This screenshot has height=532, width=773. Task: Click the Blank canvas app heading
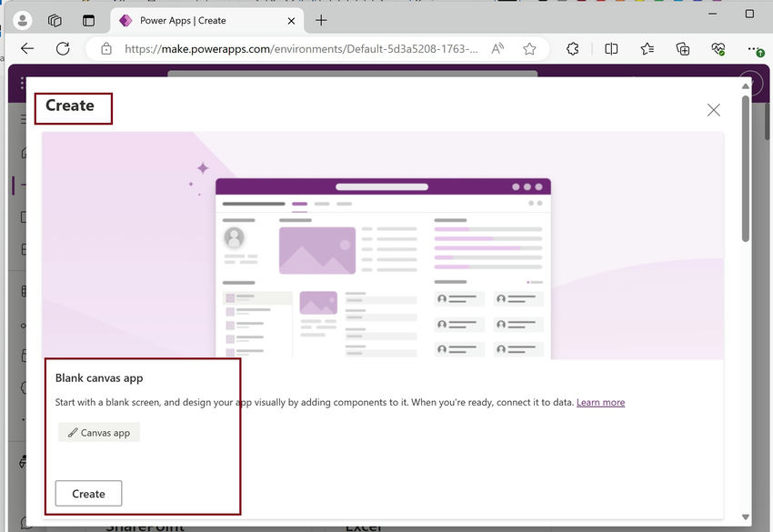point(99,378)
